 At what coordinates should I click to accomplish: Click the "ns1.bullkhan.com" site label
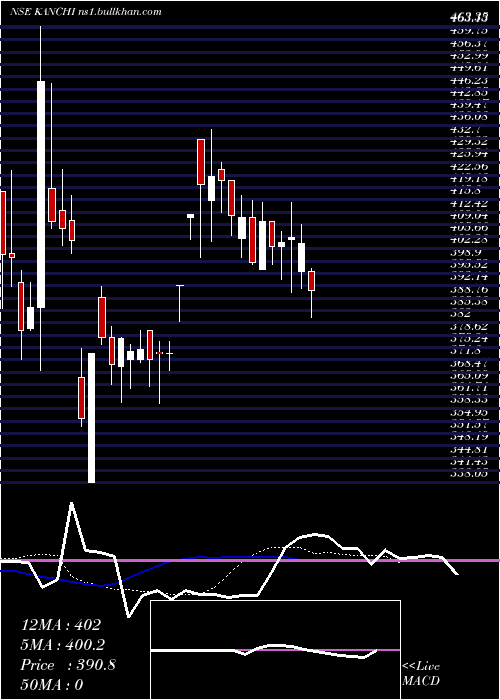pyautogui.click(x=120, y=12)
